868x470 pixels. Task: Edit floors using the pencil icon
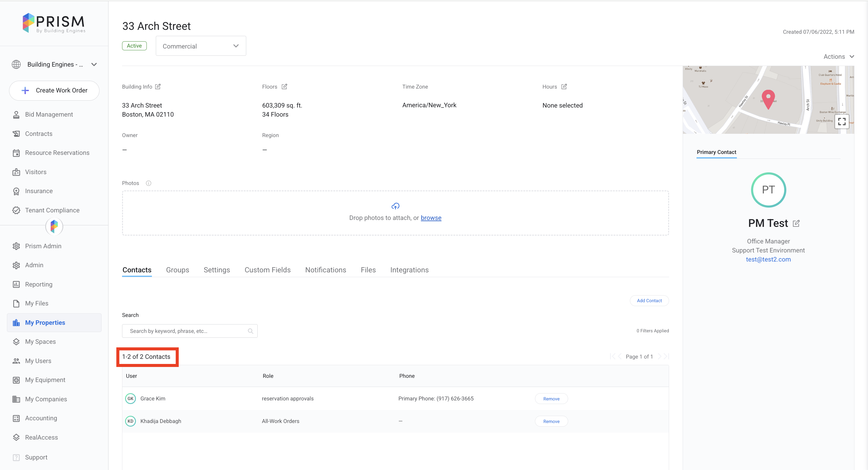(x=285, y=86)
